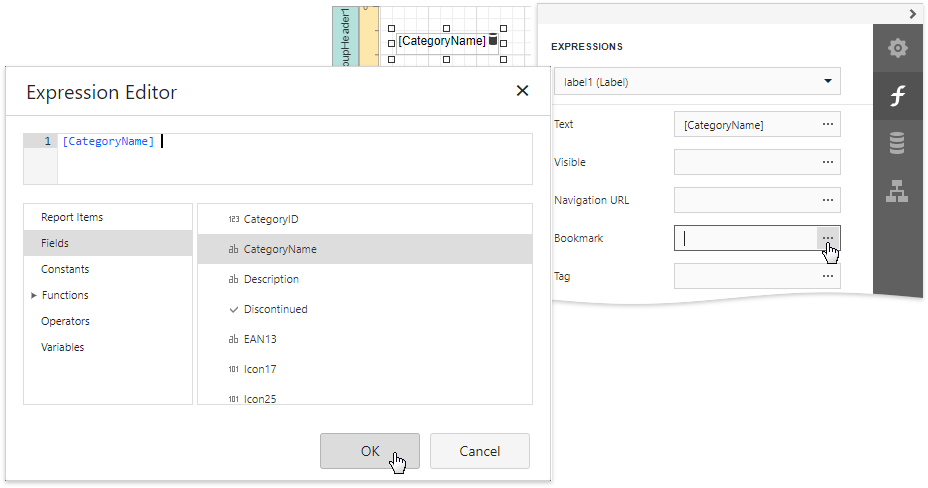
Task: Select the Discontinued field
Action: tap(275, 309)
